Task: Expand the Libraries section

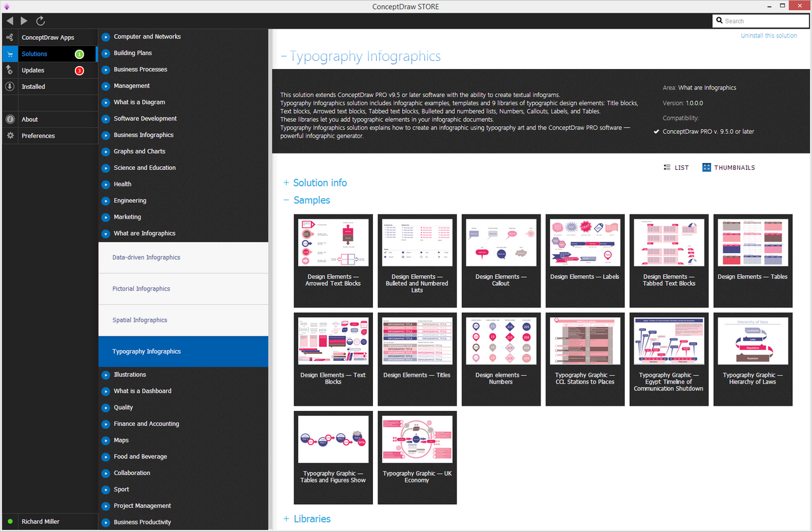Action: (x=307, y=519)
